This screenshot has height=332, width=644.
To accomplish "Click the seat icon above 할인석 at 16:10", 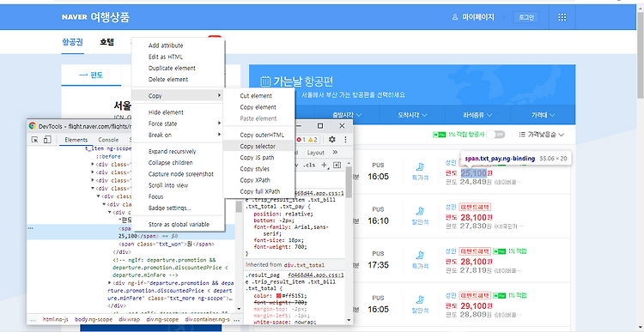I will [420, 211].
